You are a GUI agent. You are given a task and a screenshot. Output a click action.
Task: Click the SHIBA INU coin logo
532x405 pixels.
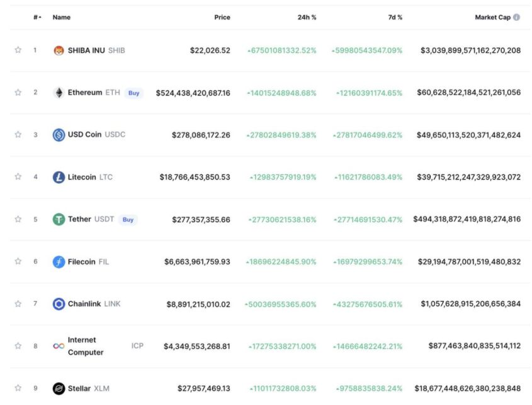[59, 50]
